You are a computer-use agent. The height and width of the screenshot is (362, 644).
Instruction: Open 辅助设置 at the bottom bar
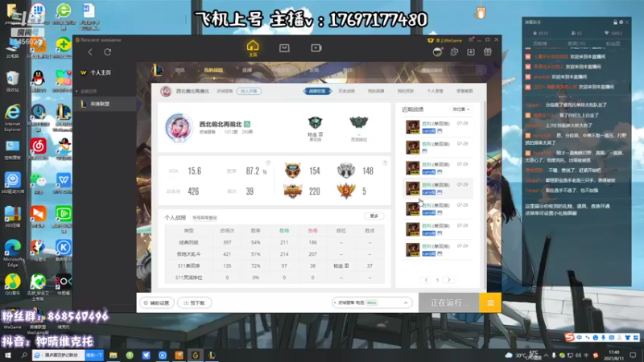157,303
